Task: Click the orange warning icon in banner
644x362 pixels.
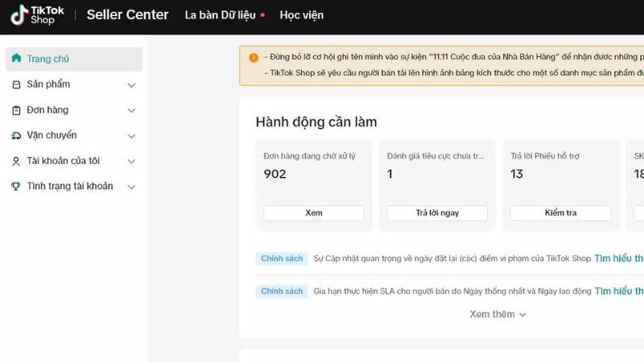Action: click(x=254, y=58)
